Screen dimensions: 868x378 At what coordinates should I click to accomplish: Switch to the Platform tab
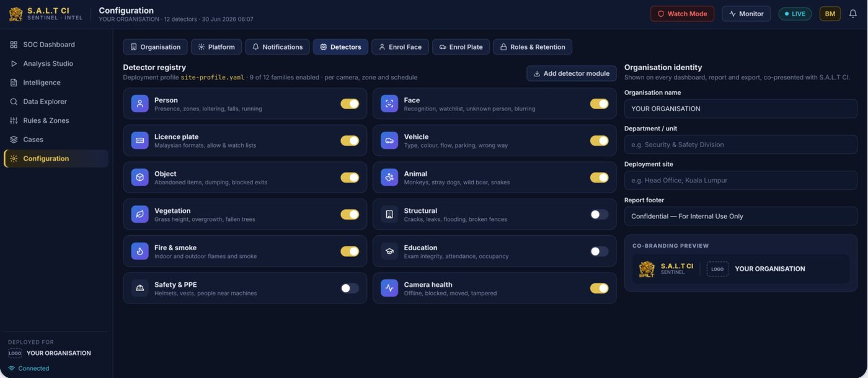[216, 47]
